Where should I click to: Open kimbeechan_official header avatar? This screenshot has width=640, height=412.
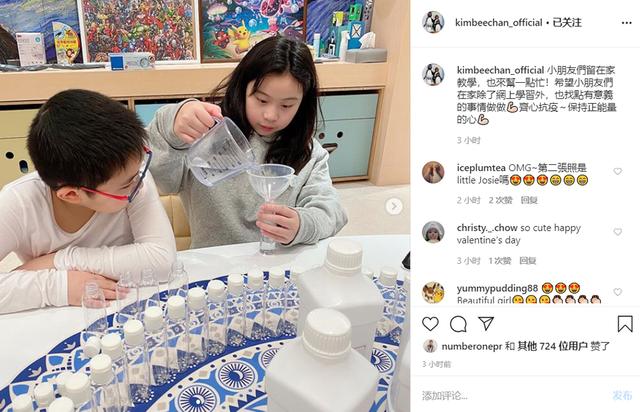[x=433, y=22]
